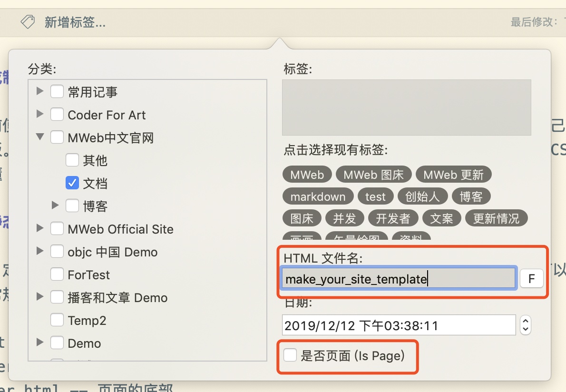
Task: Focus the HTML 文件名 text field
Action: coord(398,279)
